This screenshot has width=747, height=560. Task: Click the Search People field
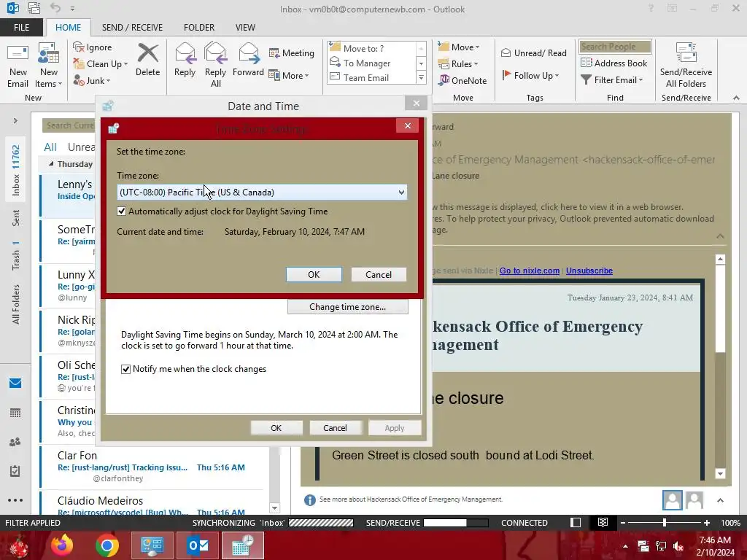615,46
